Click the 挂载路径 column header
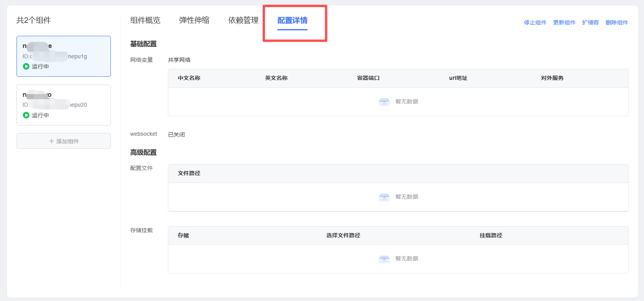This screenshot has height=301, width=644. pyautogui.click(x=491, y=236)
